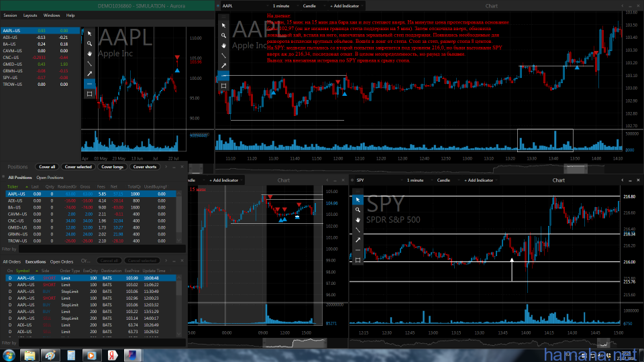Select the rectangle tool in the SPY chart
Viewport: 644px width, 362px height.
coord(358,260)
